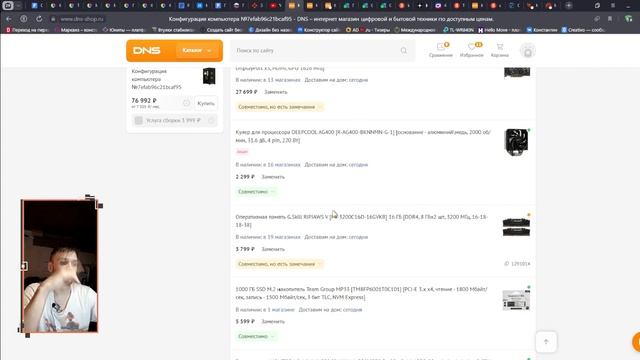Image resolution: width=640 pixels, height=360 pixels.
Task: Click the search magnifier icon
Action: (x=404, y=51)
